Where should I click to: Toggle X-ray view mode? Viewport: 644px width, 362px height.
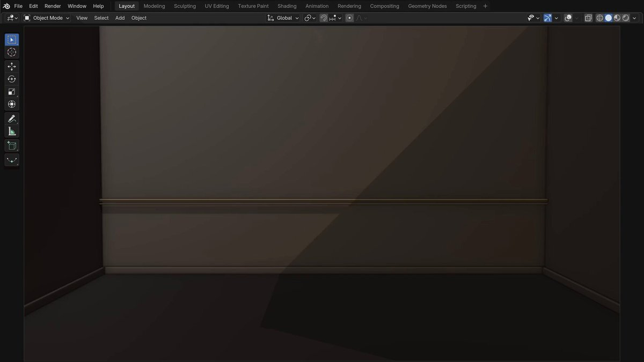pyautogui.click(x=588, y=18)
